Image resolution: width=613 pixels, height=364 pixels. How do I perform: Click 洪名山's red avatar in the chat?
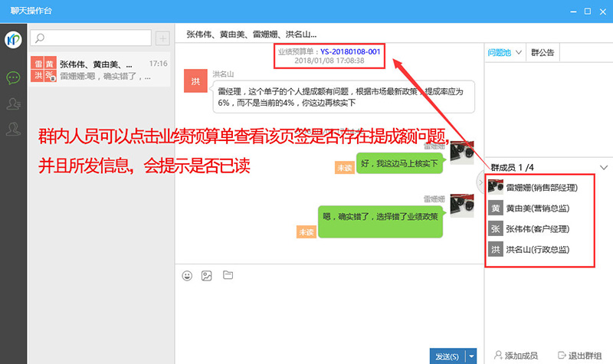coord(195,81)
